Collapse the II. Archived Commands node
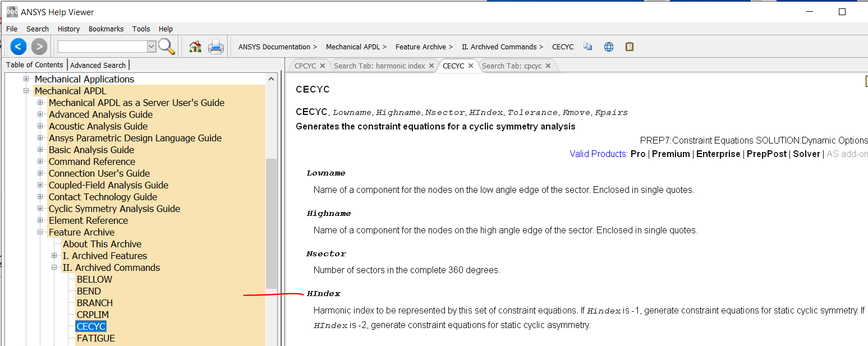868x346 pixels. click(x=54, y=267)
